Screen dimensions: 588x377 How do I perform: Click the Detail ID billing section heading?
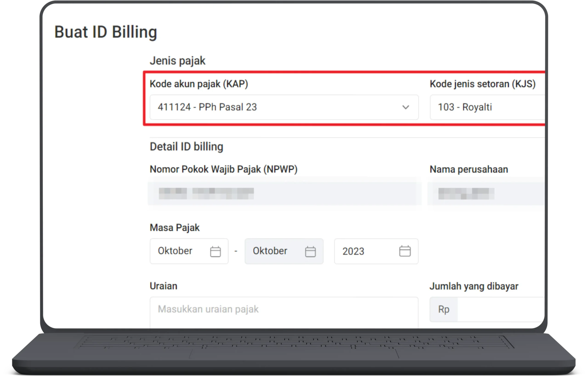pyautogui.click(x=186, y=147)
